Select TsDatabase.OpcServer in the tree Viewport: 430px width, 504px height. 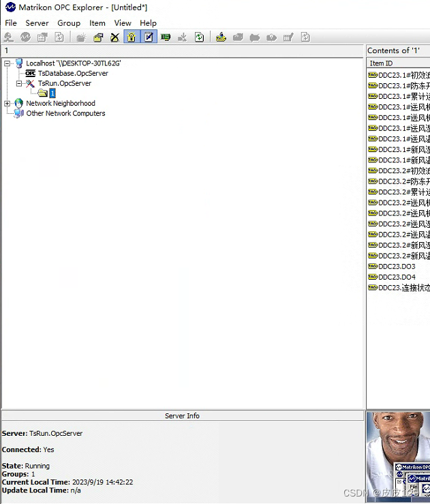[x=73, y=73]
